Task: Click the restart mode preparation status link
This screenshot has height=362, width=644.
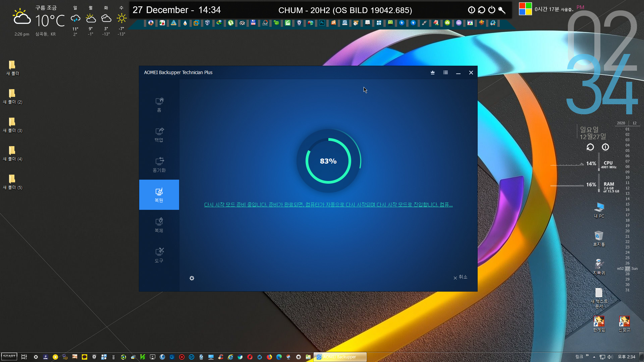Action: [328, 205]
